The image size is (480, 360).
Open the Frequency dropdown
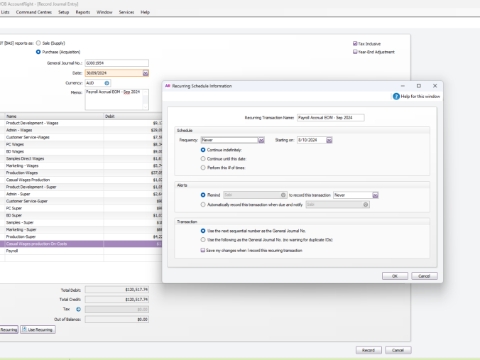[x=261, y=140]
